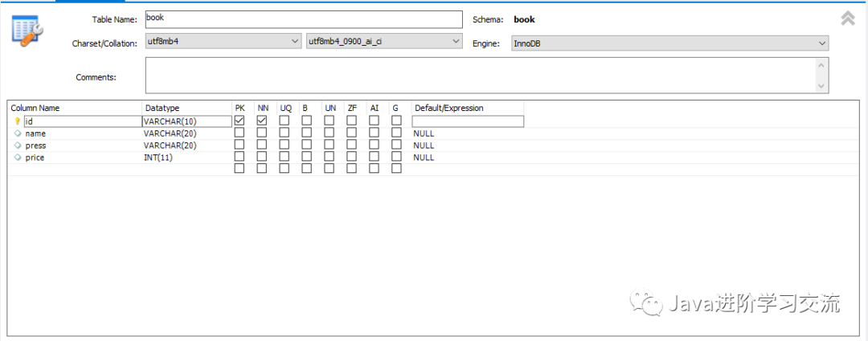The image size is (868, 341).
Task: Click the Default/Expression field for id
Action: 468,121
